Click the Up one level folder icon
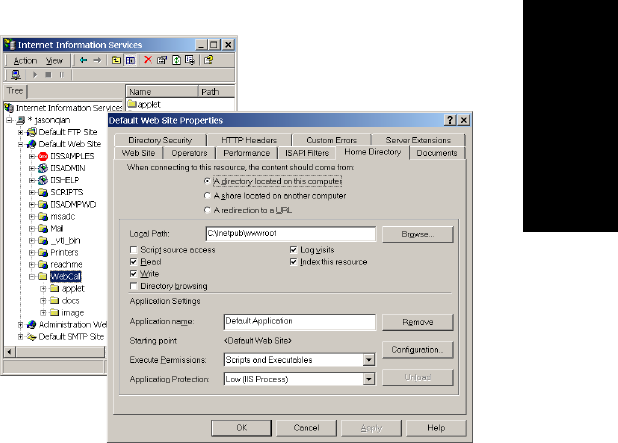 point(116,60)
